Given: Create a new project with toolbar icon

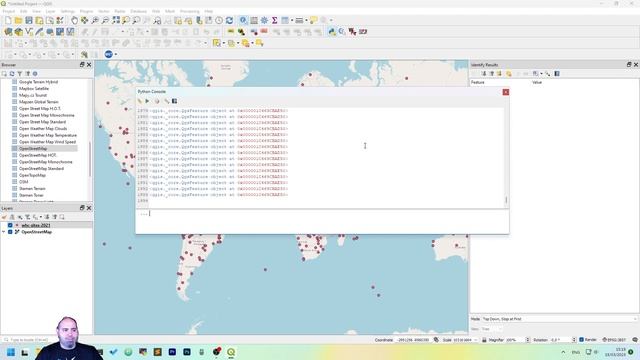Looking at the screenshot, I should pos(8,20).
